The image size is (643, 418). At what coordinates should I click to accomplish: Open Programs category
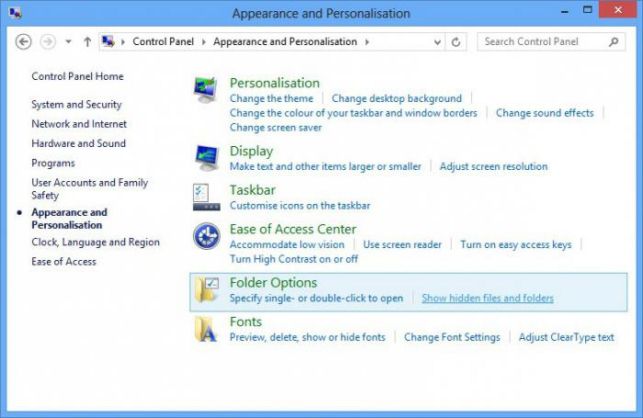pos(53,163)
